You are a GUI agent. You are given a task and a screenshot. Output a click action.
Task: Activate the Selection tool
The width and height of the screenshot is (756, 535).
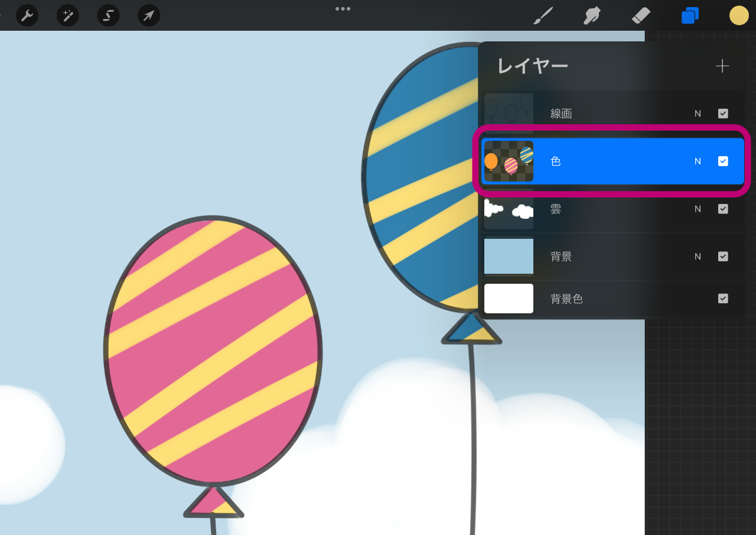coord(109,15)
